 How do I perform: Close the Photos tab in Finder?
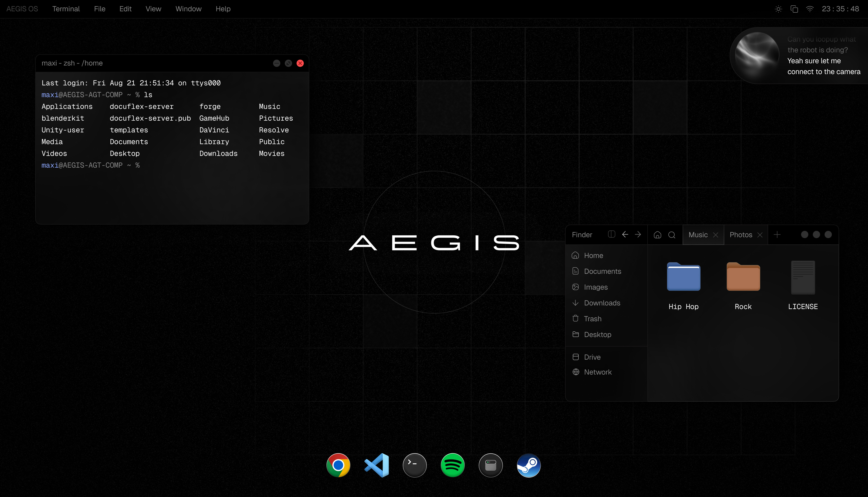tap(760, 235)
